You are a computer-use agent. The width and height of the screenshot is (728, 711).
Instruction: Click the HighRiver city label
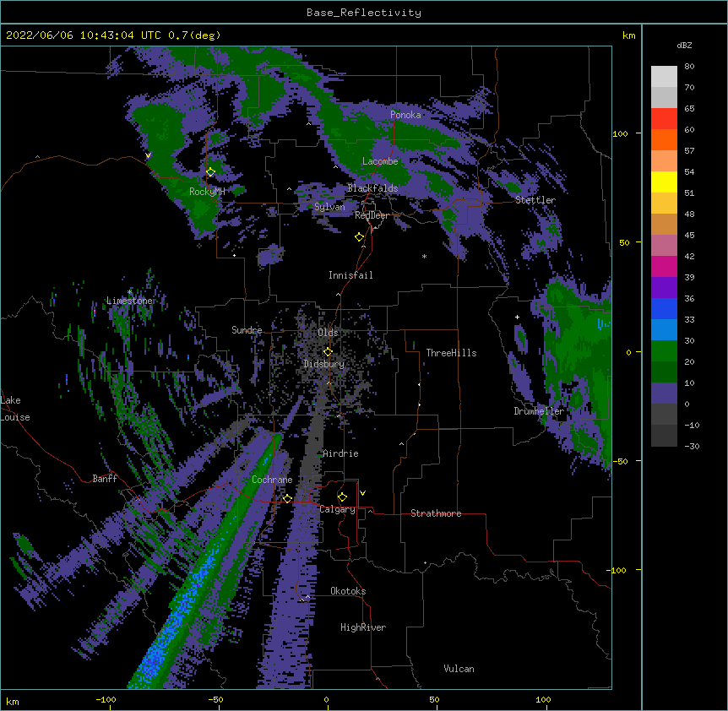click(363, 627)
